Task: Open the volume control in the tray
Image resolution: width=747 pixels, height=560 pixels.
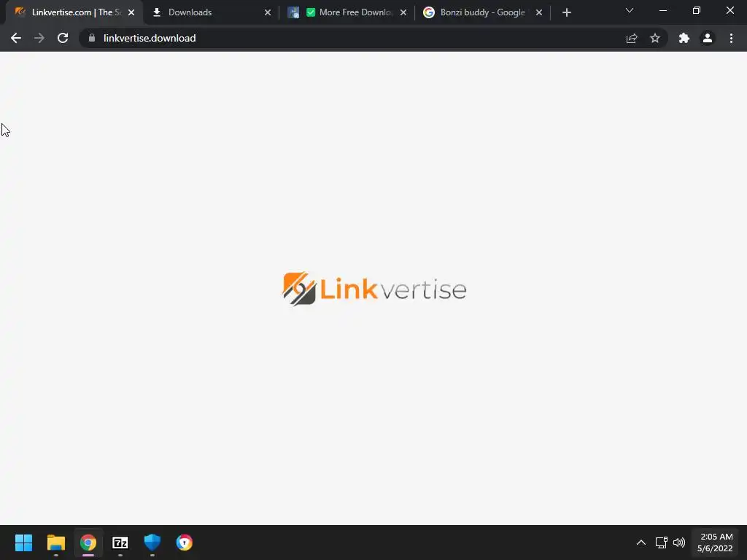Action: (x=679, y=542)
